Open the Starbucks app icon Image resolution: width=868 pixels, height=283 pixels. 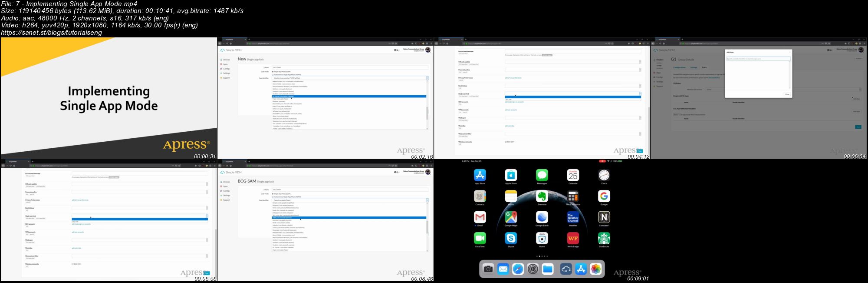pos(604,238)
